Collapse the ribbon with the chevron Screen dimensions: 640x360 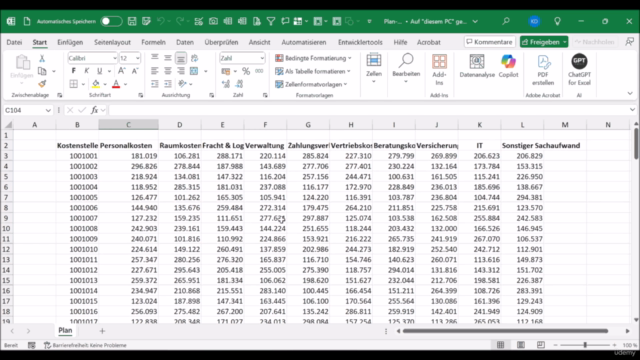pyautogui.click(x=630, y=93)
